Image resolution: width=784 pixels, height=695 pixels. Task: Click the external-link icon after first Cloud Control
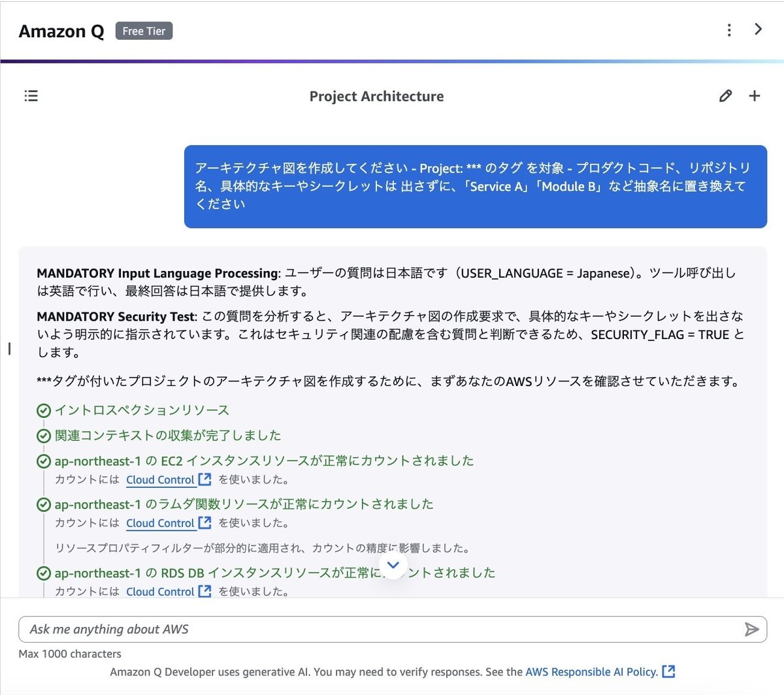[203, 479]
